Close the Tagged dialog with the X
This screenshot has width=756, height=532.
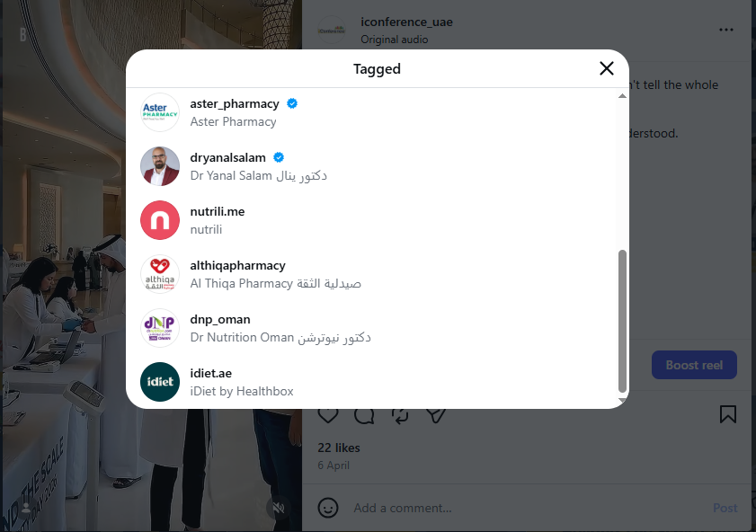pos(606,68)
